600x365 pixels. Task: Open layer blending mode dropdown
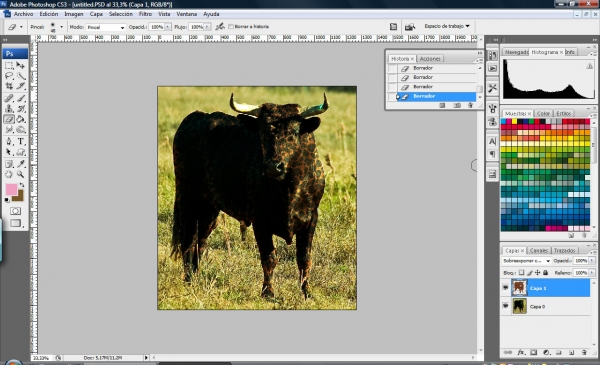tap(526, 261)
